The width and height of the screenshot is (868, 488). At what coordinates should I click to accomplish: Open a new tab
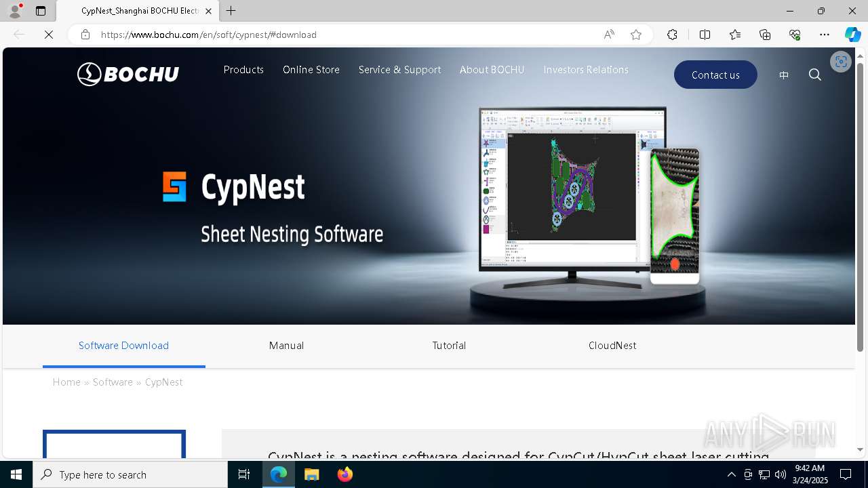point(231,11)
